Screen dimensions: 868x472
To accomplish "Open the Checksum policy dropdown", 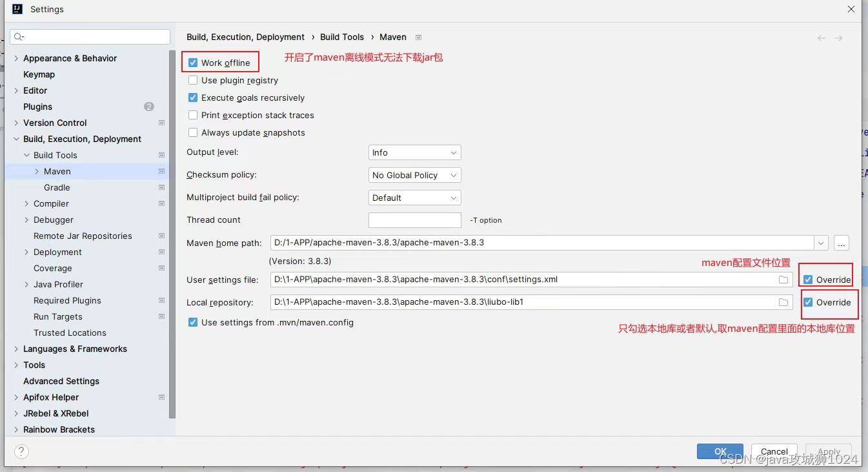I will (x=414, y=175).
